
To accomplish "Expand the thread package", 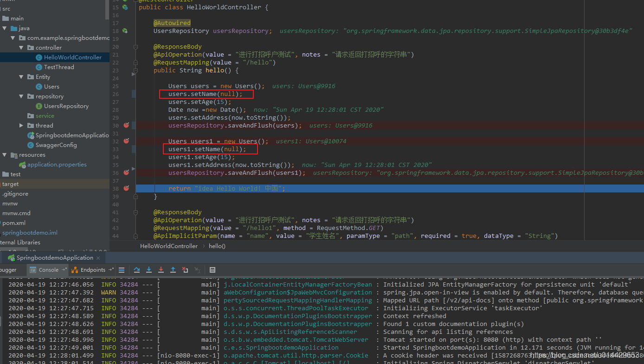I will [21, 126].
